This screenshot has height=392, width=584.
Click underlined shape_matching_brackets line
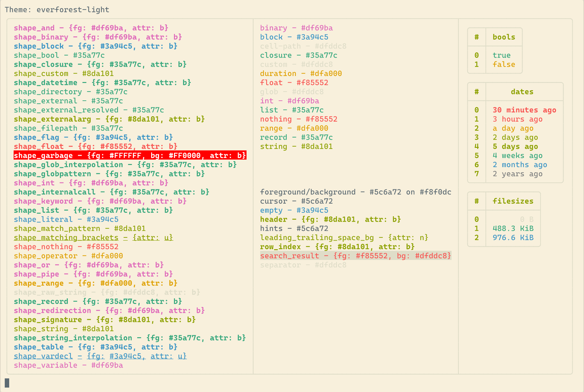[x=93, y=238]
